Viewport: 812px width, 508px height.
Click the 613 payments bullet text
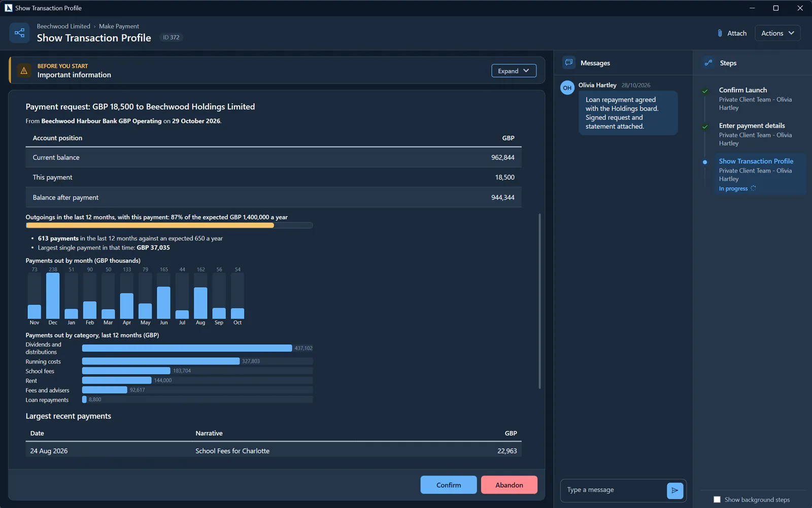tap(130, 238)
